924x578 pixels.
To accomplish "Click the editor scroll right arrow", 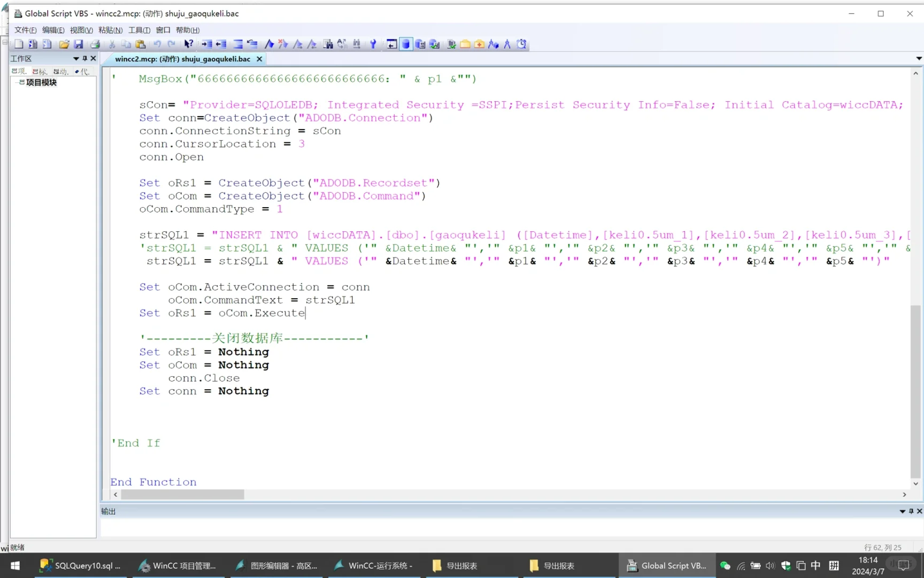I will [x=904, y=495].
